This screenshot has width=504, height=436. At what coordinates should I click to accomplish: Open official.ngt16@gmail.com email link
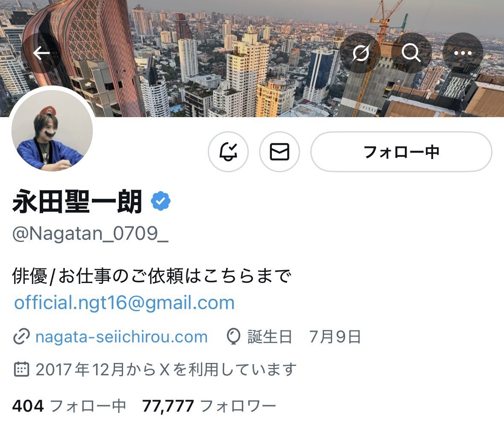[124, 303]
